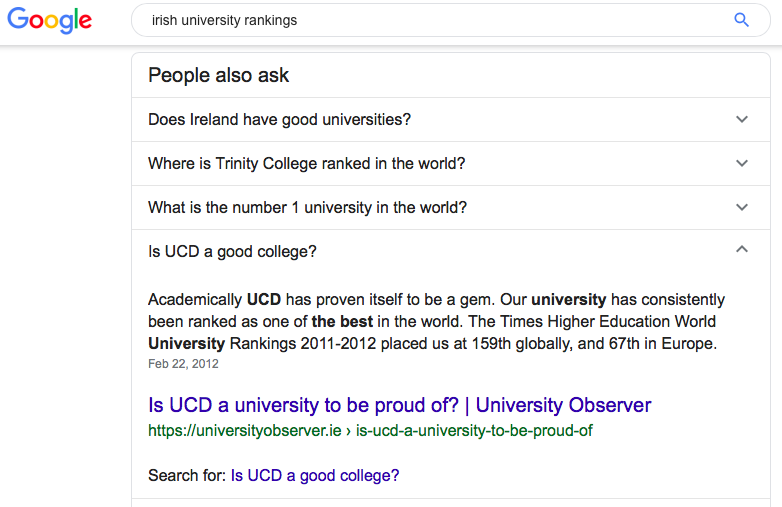Click the 'People also ask' heading
This screenshot has width=782, height=507.
click(219, 75)
